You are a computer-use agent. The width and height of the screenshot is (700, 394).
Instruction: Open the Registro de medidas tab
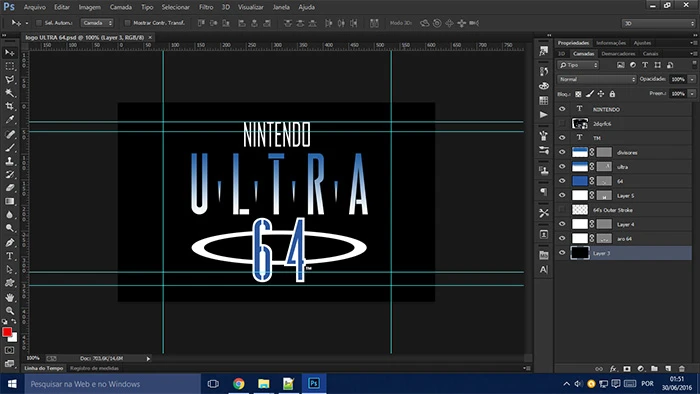[x=94, y=368]
